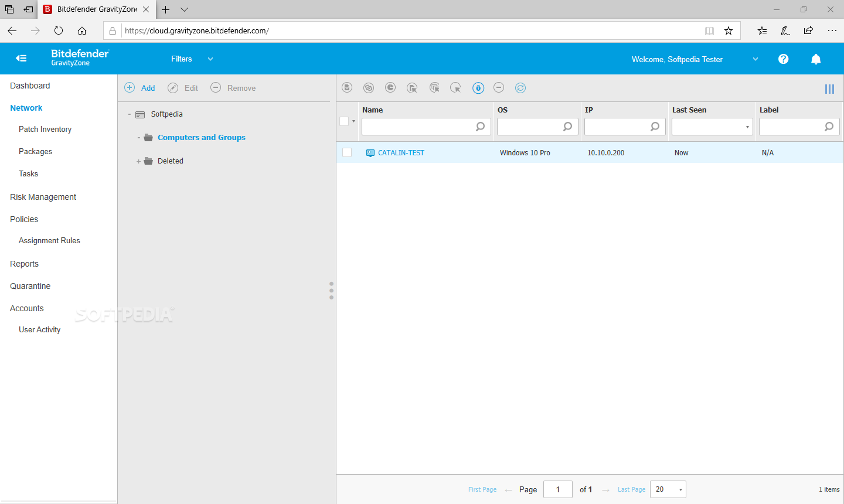Add this page to favorites with the star
The height and width of the screenshot is (504, 844).
click(729, 30)
